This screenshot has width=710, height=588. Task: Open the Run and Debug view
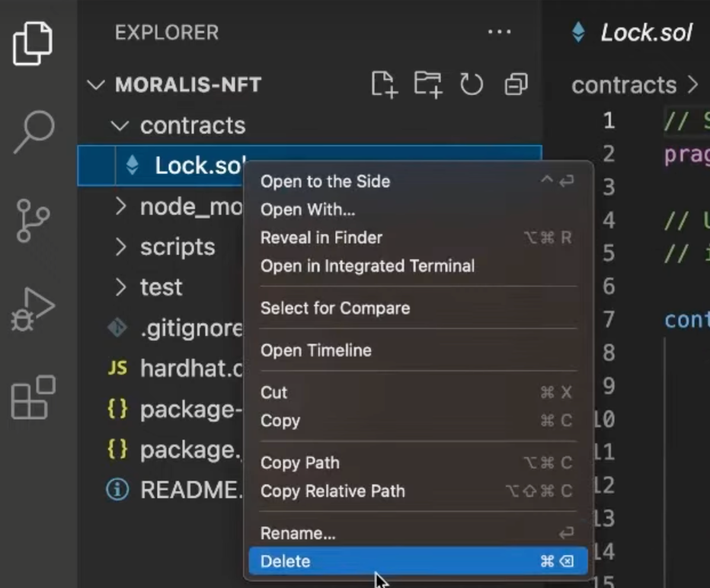(x=33, y=309)
